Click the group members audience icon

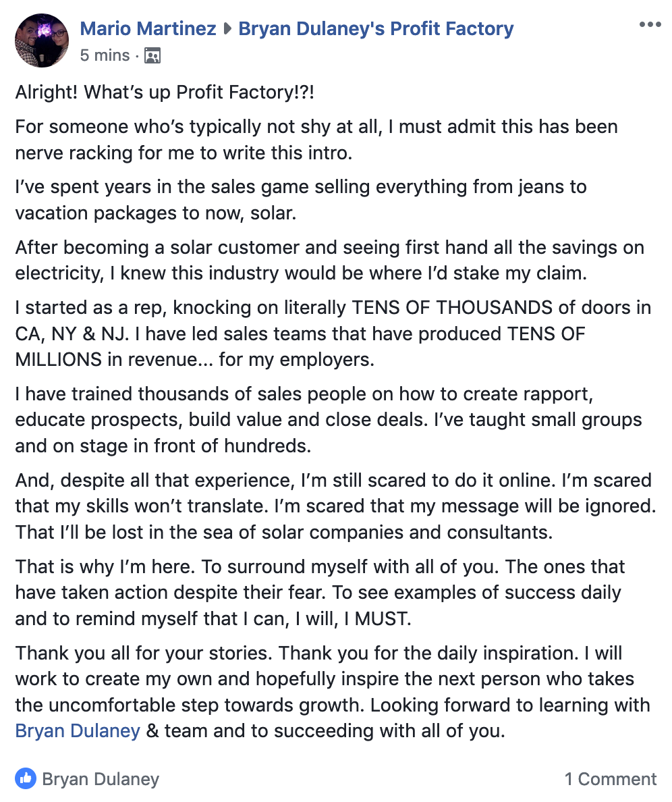click(152, 55)
